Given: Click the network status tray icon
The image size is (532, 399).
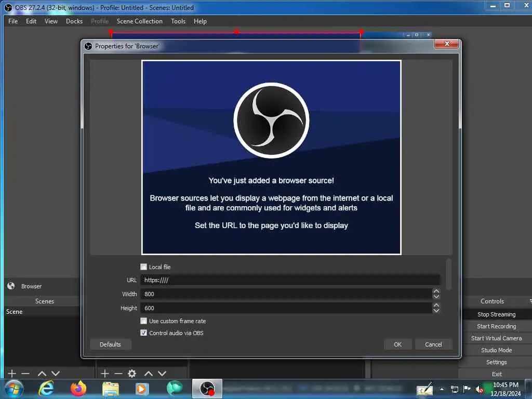Looking at the screenshot, I should [x=454, y=389].
